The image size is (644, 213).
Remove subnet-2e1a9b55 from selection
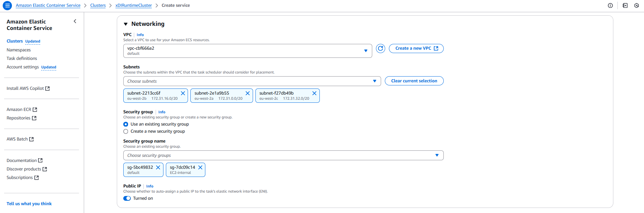(x=248, y=93)
